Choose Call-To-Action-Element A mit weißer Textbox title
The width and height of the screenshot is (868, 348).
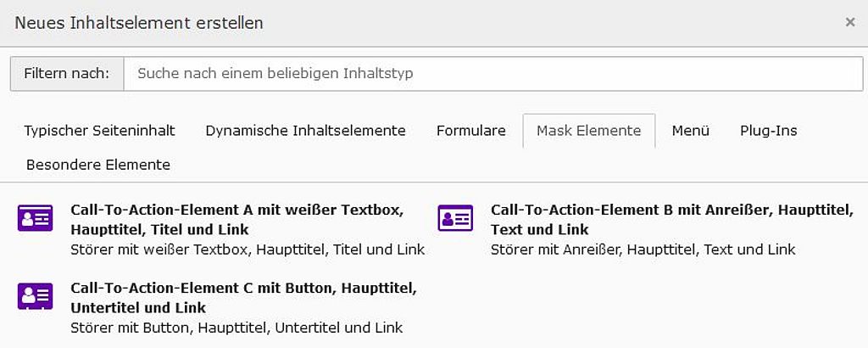coord(237,220)
